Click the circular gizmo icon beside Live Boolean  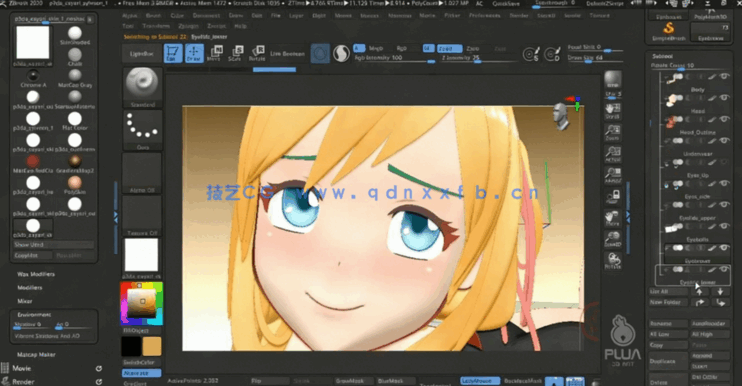pyautogui.click(x=320, y=53)
